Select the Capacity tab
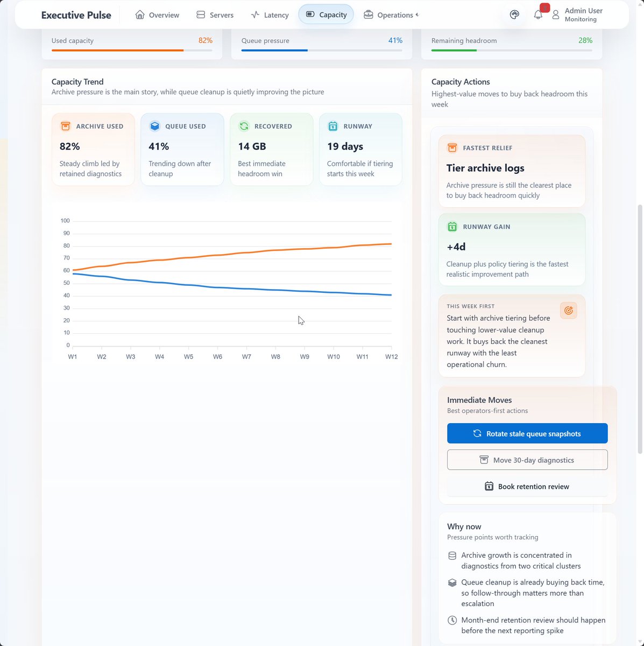This screenshot has height=646, width=644. pos(326,15)
